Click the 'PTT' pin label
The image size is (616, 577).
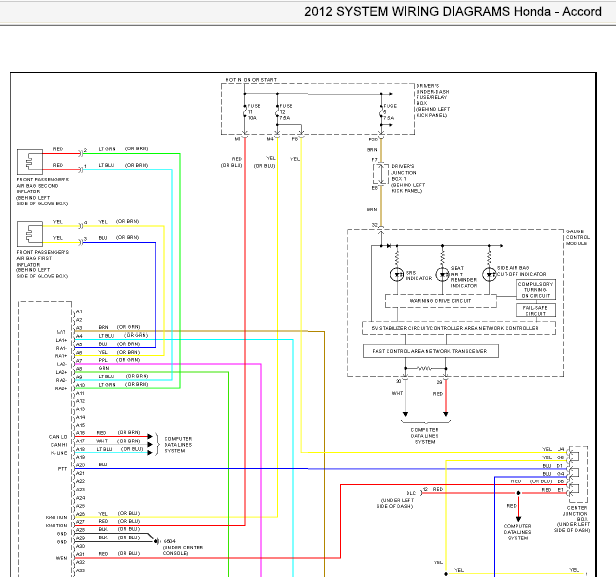coord(62,469)
